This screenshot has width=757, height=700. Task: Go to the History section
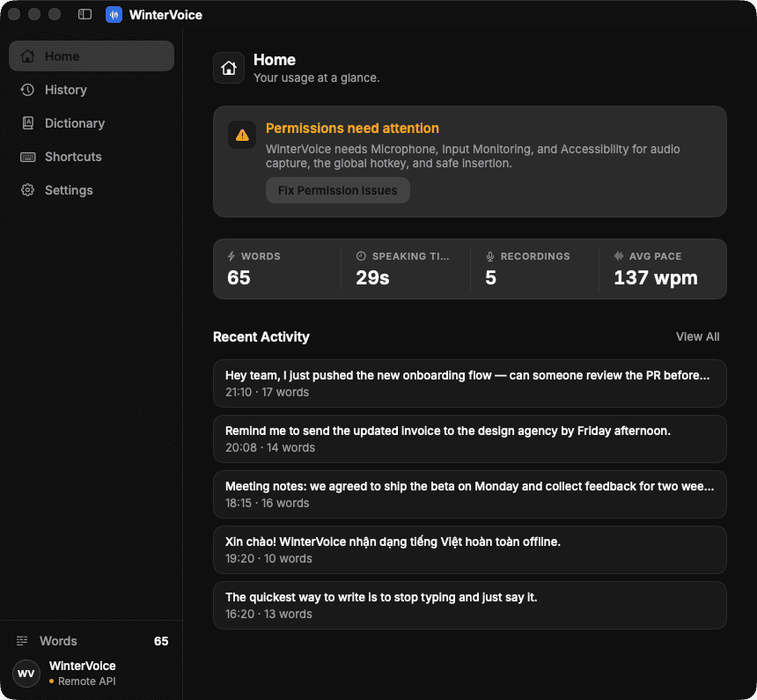tap(92, 90)
